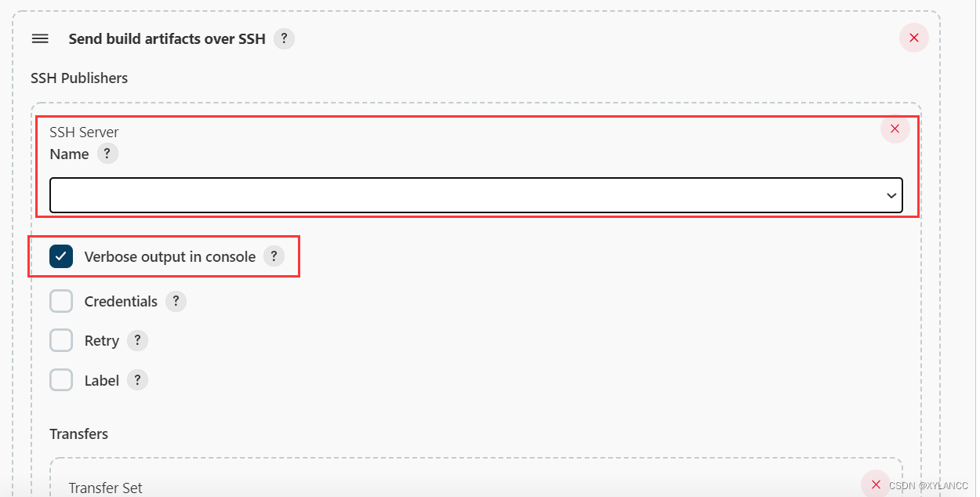Click the Credentials label text

pos(121,302)
